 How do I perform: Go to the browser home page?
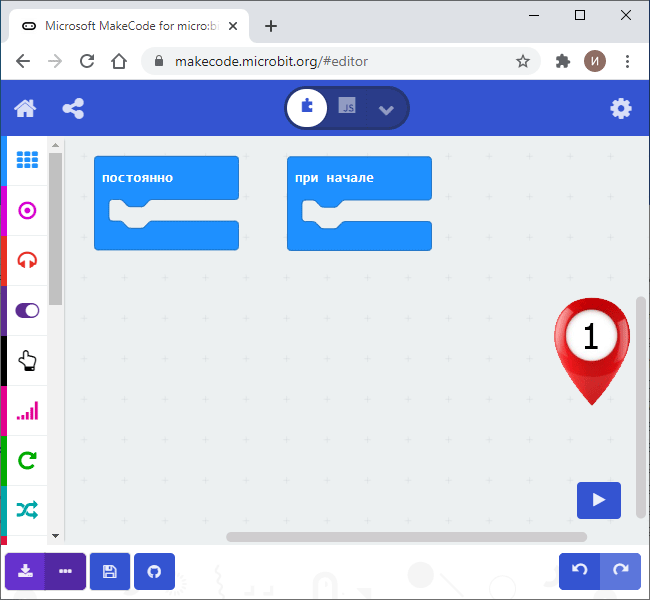pos(119,61)
